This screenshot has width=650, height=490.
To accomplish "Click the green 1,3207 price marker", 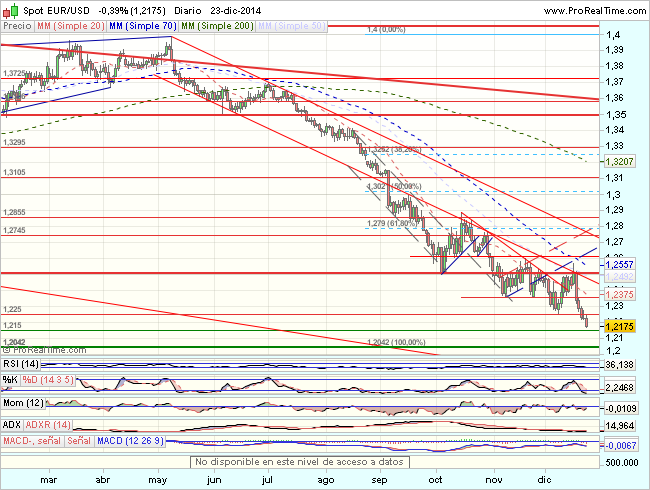I will (620, 160).
